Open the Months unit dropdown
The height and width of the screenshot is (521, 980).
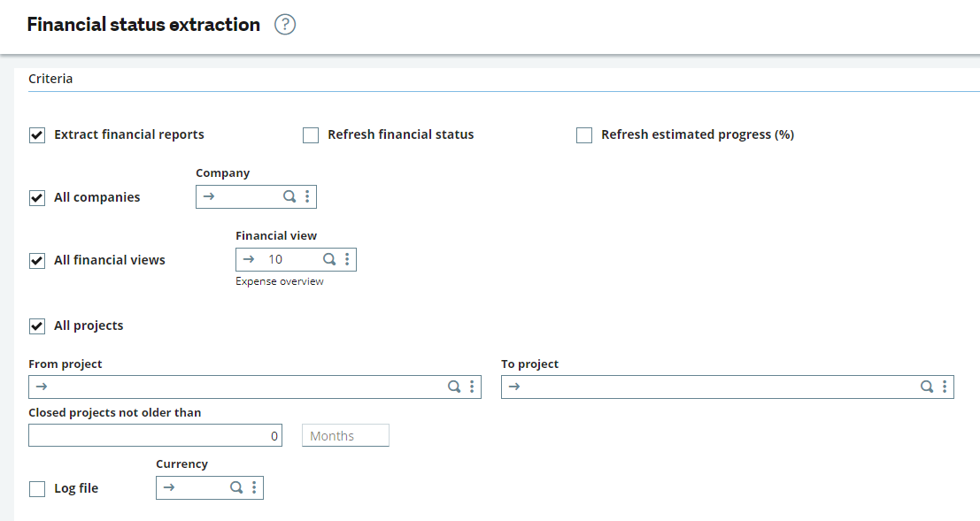345,435
